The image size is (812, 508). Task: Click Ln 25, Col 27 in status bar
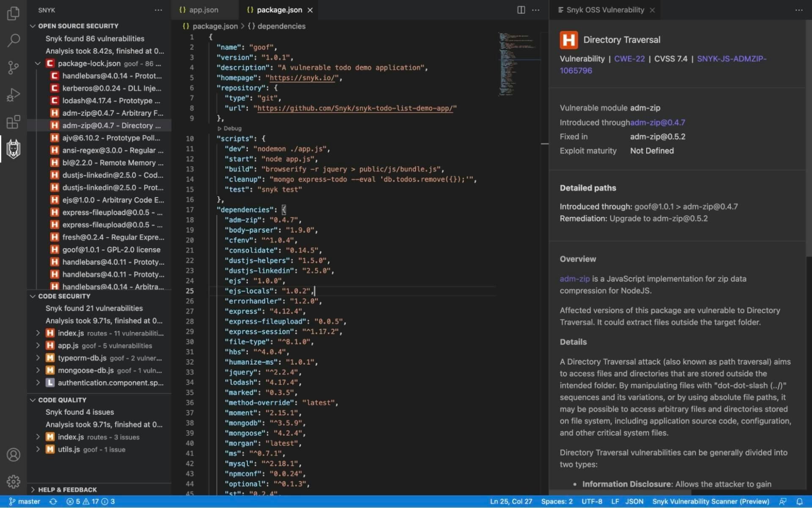coord(511,501)
